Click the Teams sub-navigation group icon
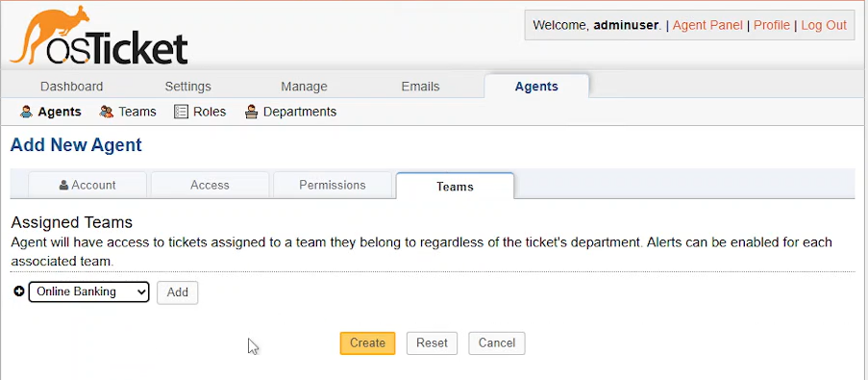Image resolution: width=868 pixels, height=380 pixels. coord(107,112)
